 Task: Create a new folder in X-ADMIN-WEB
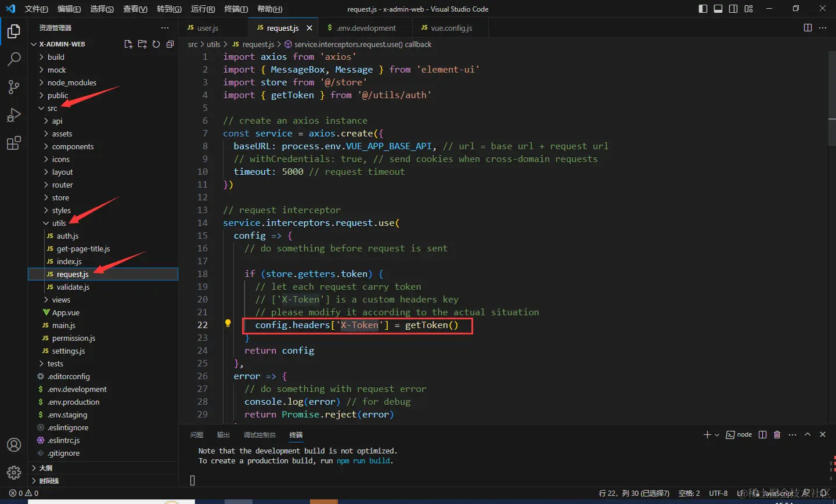(142, 44)
